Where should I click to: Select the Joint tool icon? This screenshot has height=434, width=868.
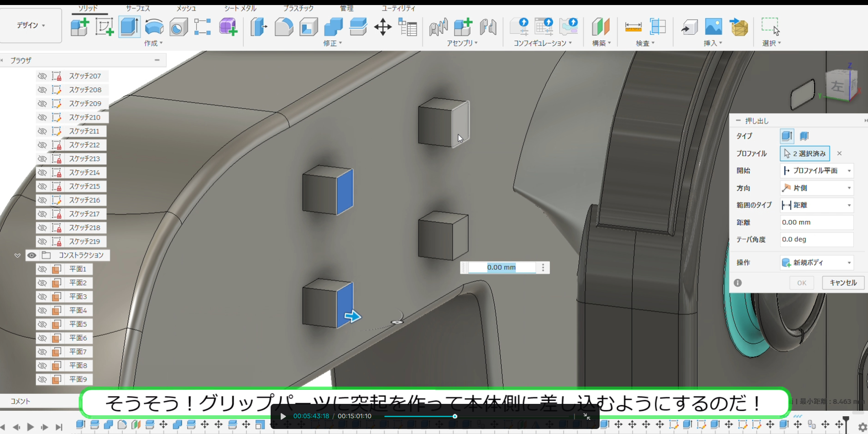[488, 27]
